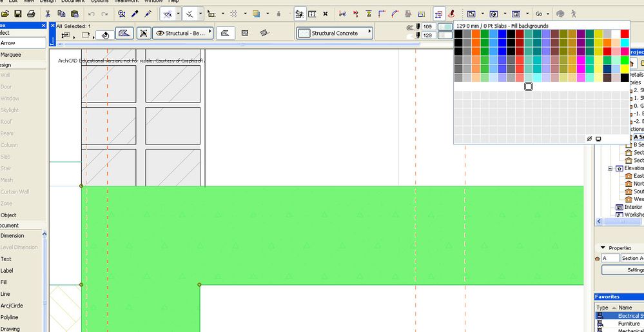Viewport: 644px width, 332px height.
Task: Open the Window menu
Action: click(x=153, y=1)
